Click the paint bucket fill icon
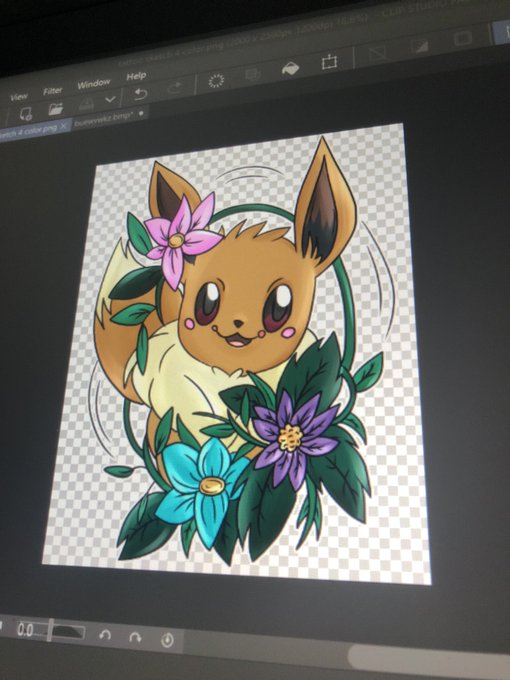 click(291, 69)
